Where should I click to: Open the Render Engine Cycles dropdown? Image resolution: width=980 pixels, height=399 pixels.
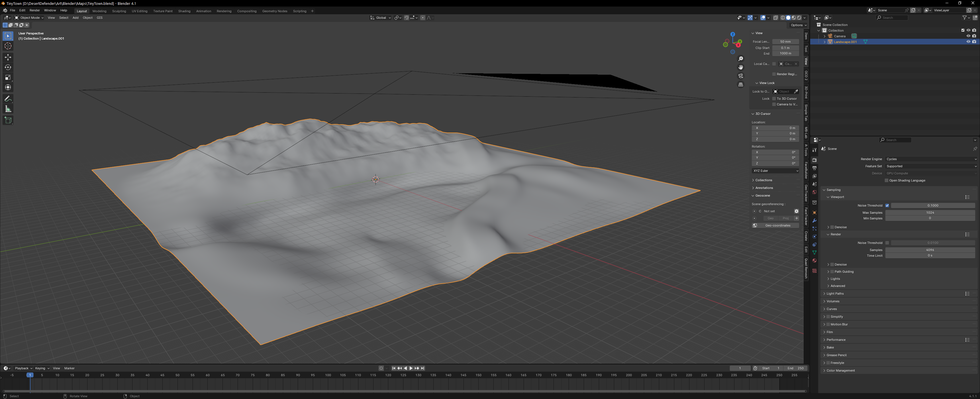[x=930, y=159]
